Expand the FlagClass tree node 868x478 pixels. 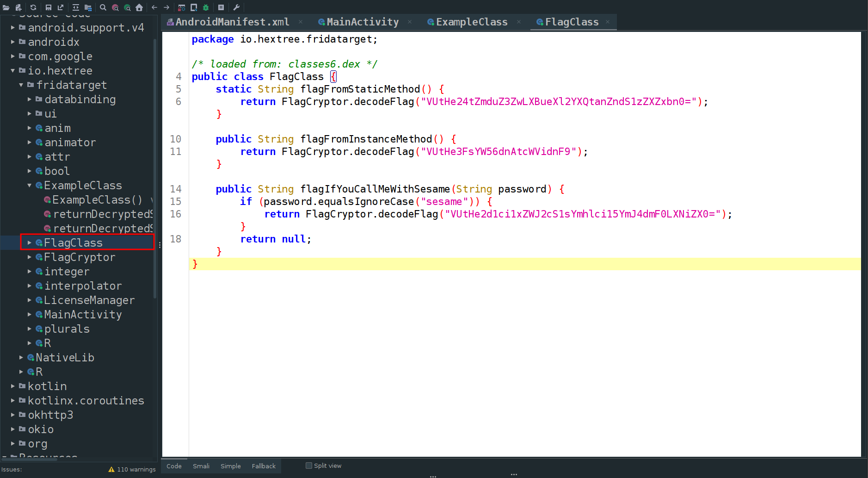point(30,243)
